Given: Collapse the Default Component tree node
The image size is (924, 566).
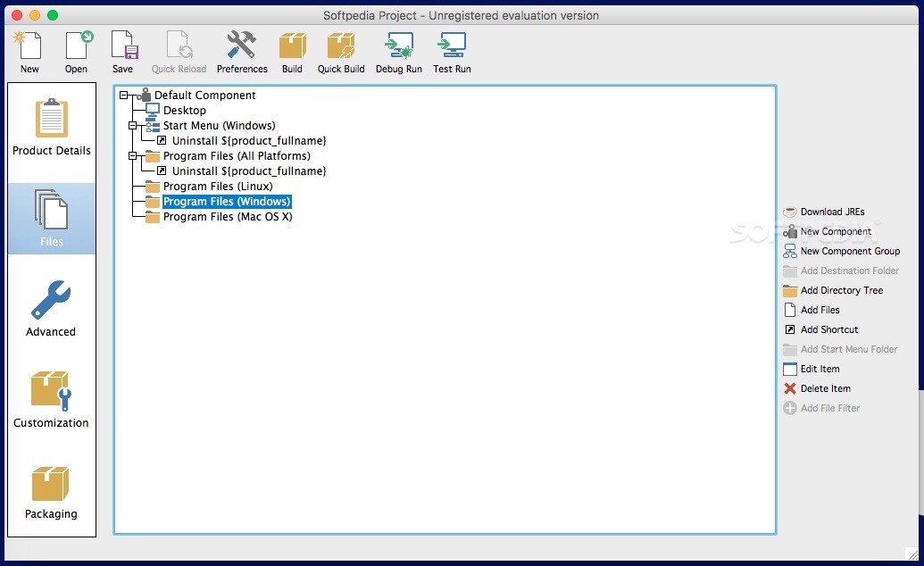Looking at the screenshot, I should 122,96.
